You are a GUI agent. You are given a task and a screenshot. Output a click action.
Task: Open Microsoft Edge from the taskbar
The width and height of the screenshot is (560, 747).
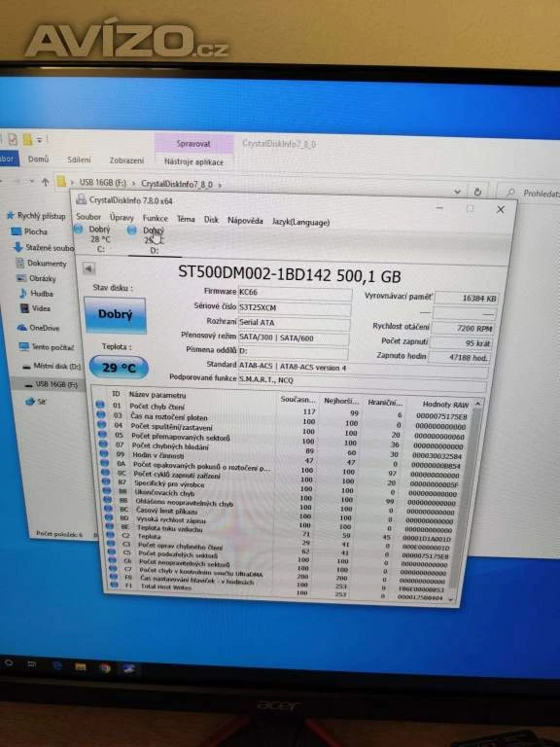57,665
